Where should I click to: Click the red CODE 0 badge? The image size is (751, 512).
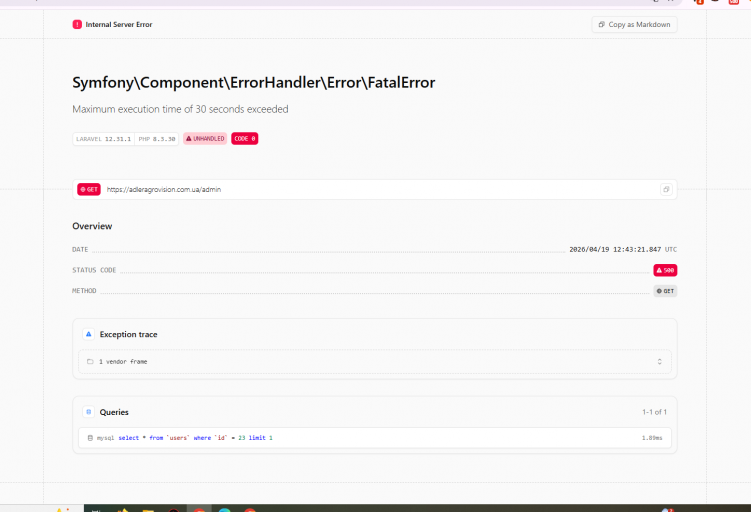[x=245, y=138]
